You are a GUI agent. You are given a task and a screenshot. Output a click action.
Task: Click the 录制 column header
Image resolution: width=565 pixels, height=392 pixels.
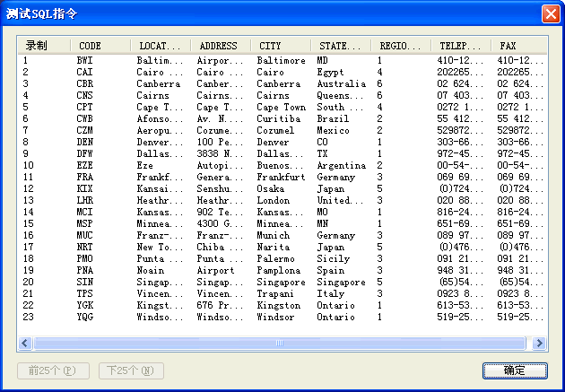44,46
